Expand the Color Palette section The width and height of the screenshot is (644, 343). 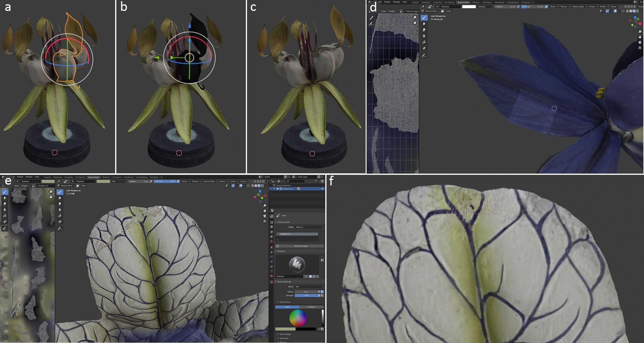pos(285,334)
